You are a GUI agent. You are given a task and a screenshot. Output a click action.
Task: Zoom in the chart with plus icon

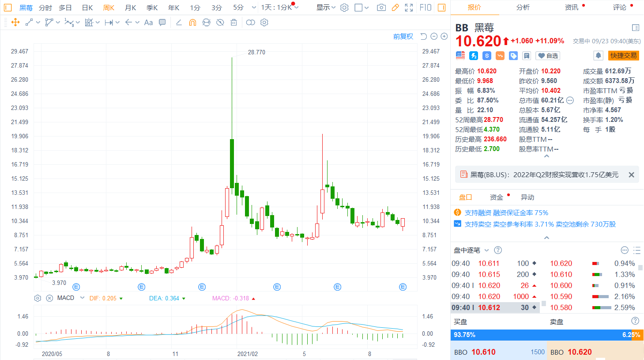tap(444, 36)
